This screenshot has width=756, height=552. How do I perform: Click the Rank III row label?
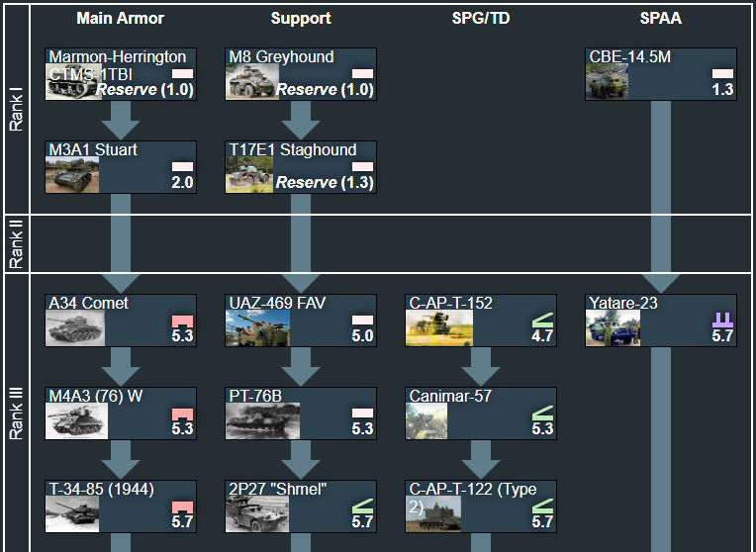click(x=17, y=414)
